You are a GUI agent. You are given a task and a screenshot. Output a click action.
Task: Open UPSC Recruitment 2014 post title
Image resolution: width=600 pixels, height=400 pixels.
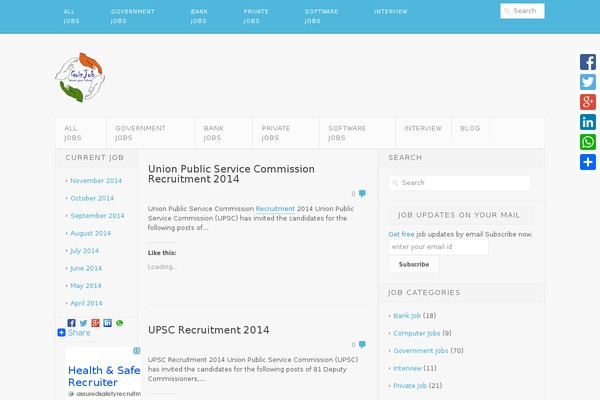click(209, 330)
